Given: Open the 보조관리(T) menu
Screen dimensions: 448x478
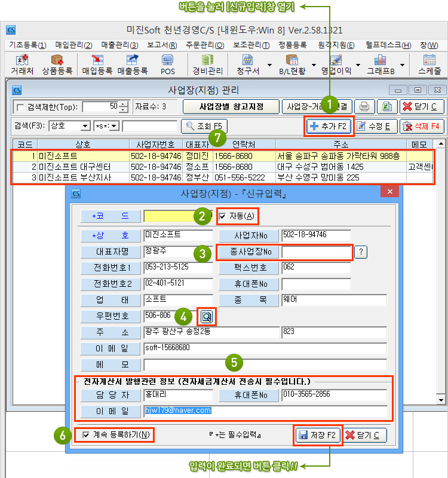Looking at the screenshot, I should coord(251,45).
